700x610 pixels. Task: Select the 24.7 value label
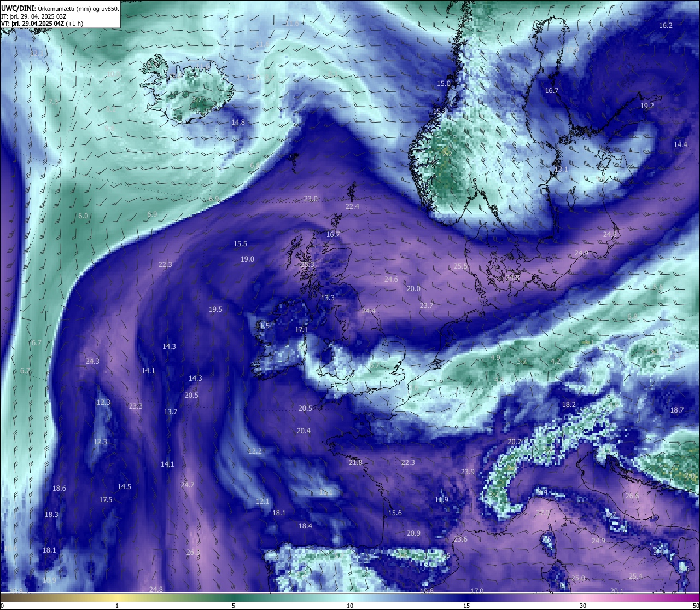(x=187, y=485)
